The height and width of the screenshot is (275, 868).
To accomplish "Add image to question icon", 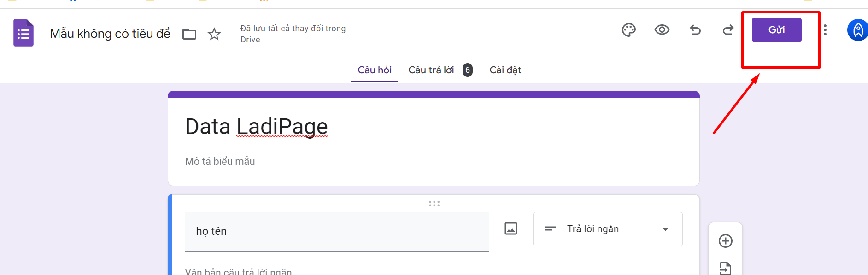I will [511, 228].
